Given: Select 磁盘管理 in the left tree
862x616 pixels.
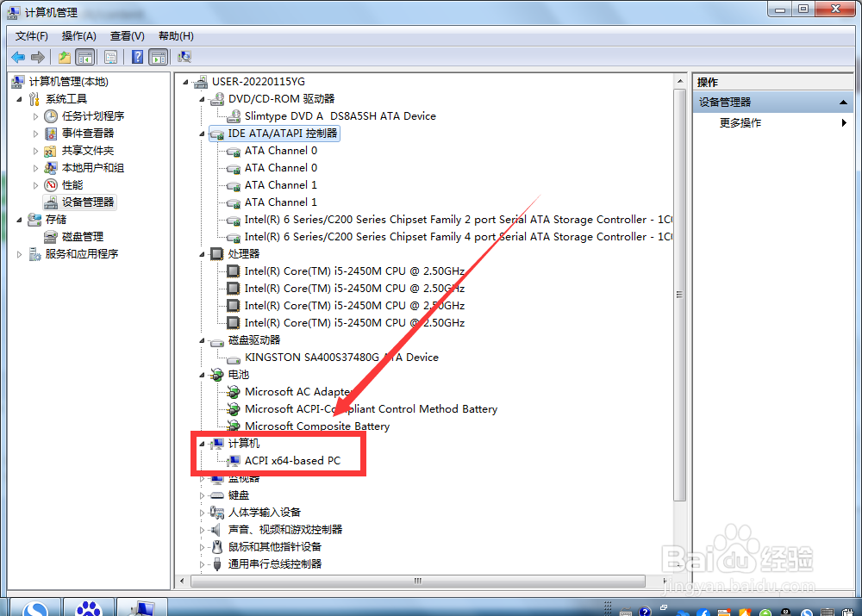Looking at the screenshot, I should coord(83,236).
